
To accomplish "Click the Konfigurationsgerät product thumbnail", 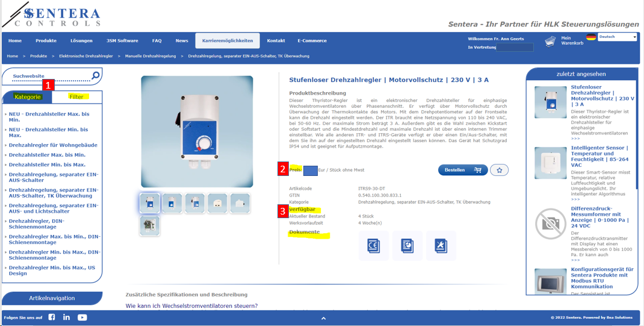I will (550, 281).
